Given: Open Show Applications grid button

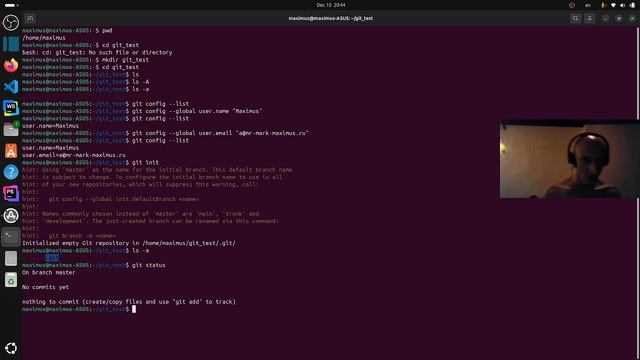Looking at the screenshot, I should (11, 348).
